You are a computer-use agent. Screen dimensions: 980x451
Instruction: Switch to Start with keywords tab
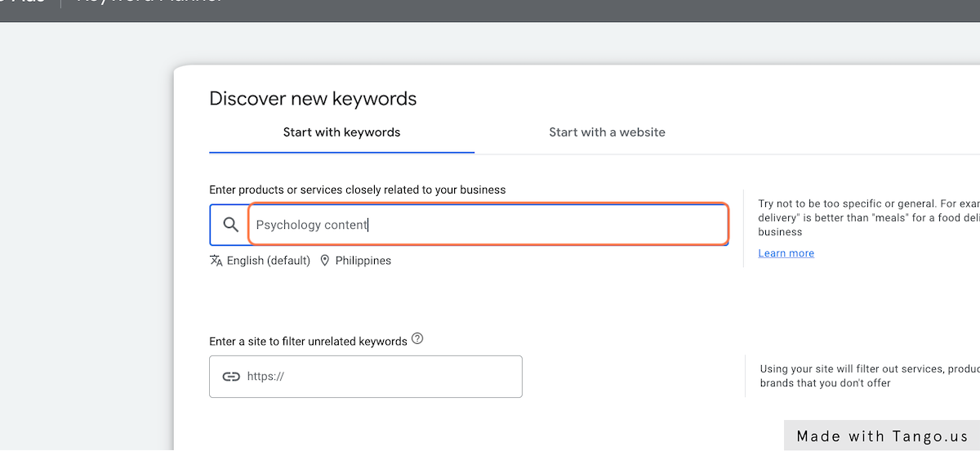point(341,132)
